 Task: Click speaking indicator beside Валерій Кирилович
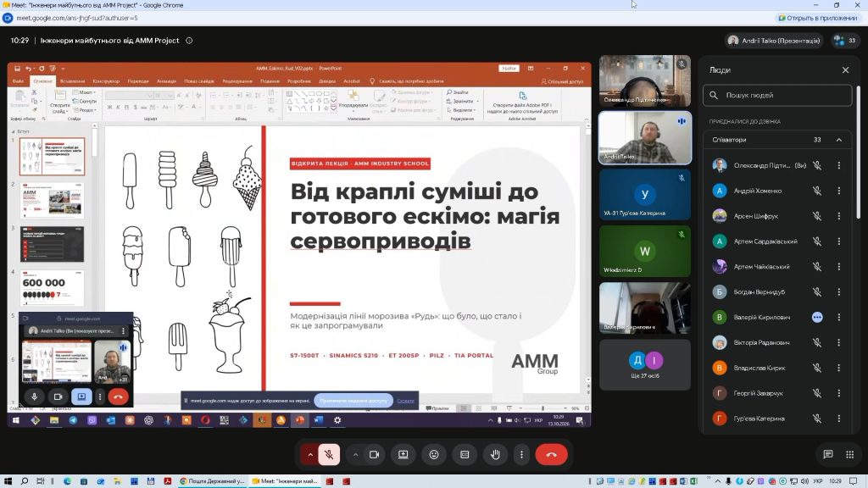tap(817, 317)
